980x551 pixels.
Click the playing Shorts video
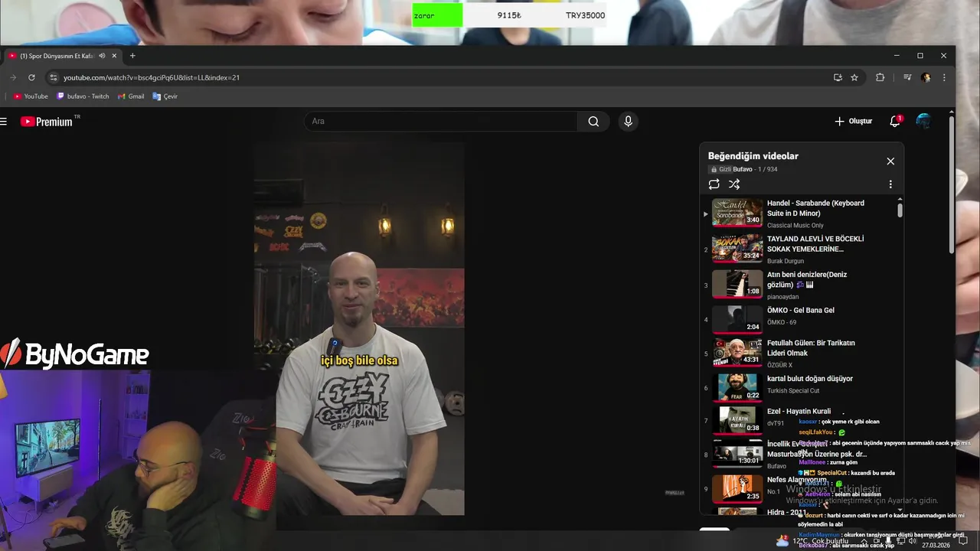(359, 329)
